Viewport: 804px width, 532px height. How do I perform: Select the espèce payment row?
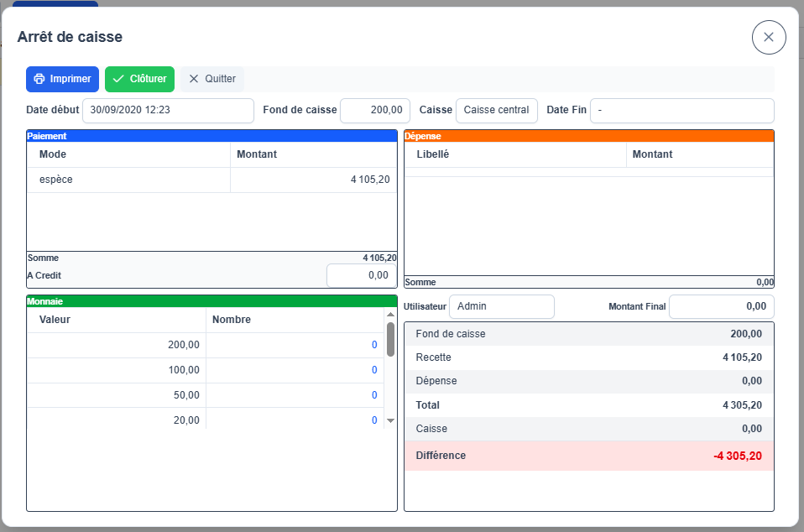pyautogui.click(x=211, y=180)
